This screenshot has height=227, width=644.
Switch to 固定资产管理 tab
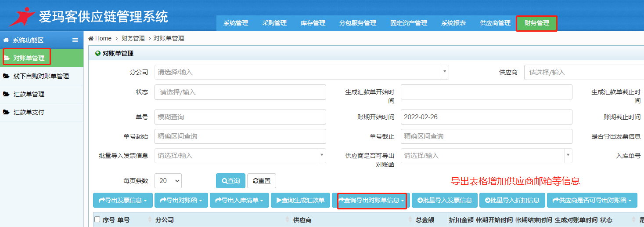pos(409,23)
